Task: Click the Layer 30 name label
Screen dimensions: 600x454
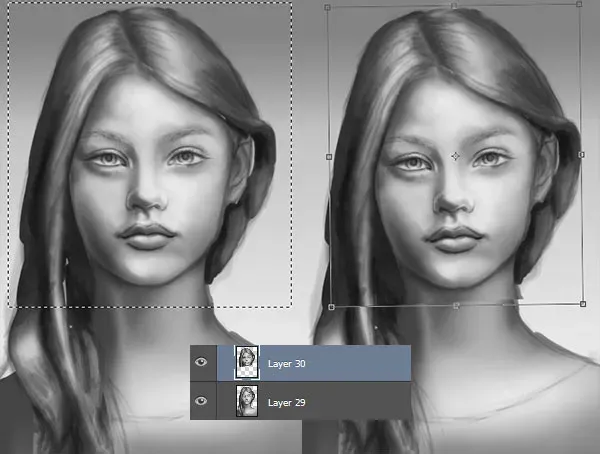Action: point(287,364)
